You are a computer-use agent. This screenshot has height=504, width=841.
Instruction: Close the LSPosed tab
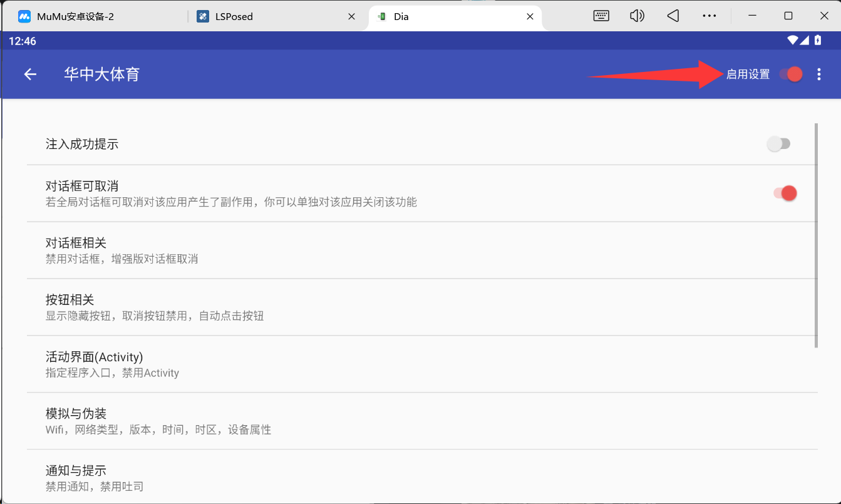tap(352, 17)
